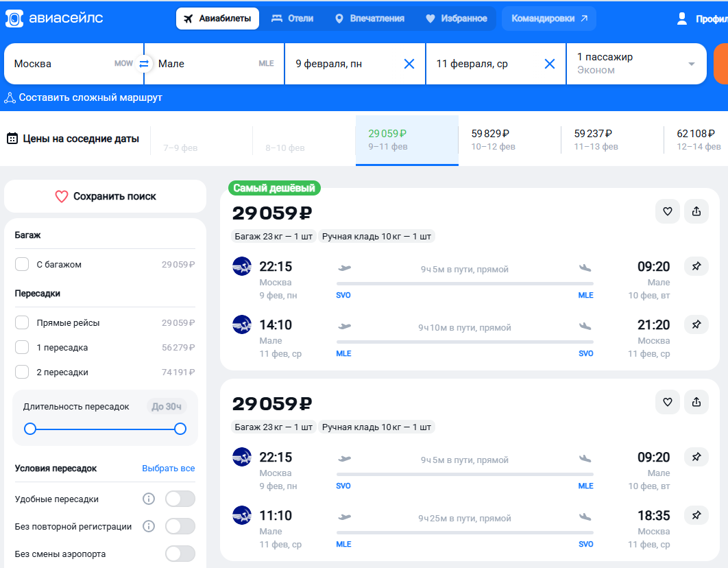Tick the 1 пересадка checkbox
Viewport: 728px width, 568px height.
coord(22,347)
